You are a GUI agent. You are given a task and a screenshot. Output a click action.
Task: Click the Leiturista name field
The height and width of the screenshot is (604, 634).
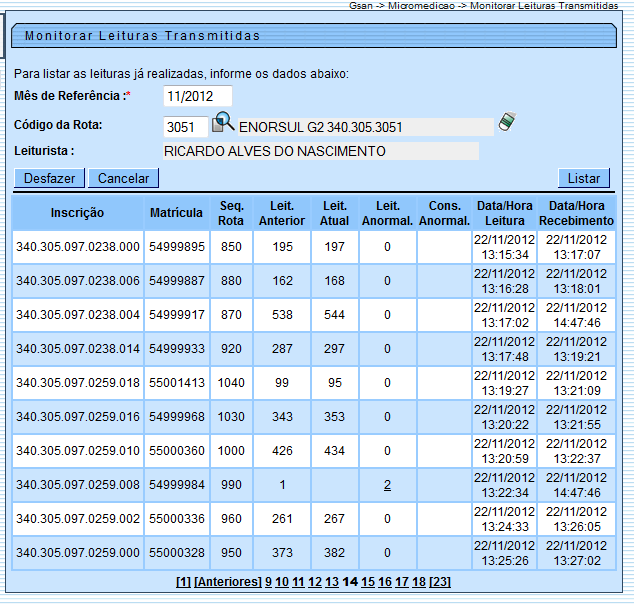(320, 151)
